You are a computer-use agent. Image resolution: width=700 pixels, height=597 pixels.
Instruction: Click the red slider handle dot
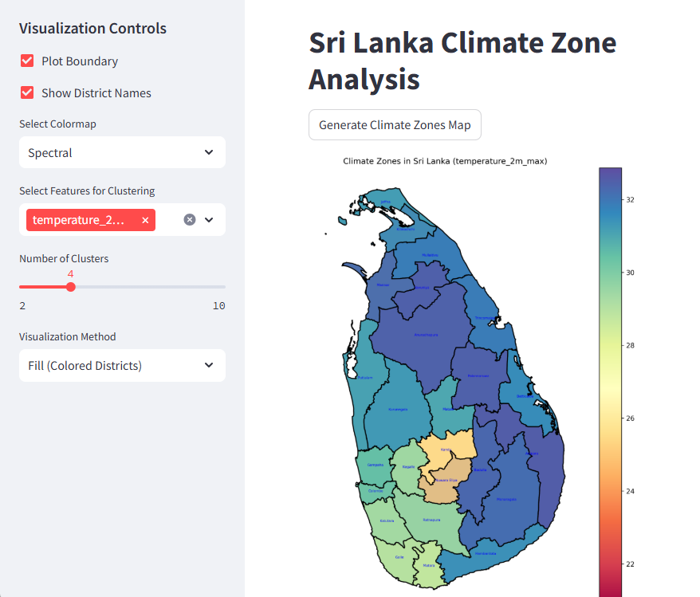tap(70, 287)
